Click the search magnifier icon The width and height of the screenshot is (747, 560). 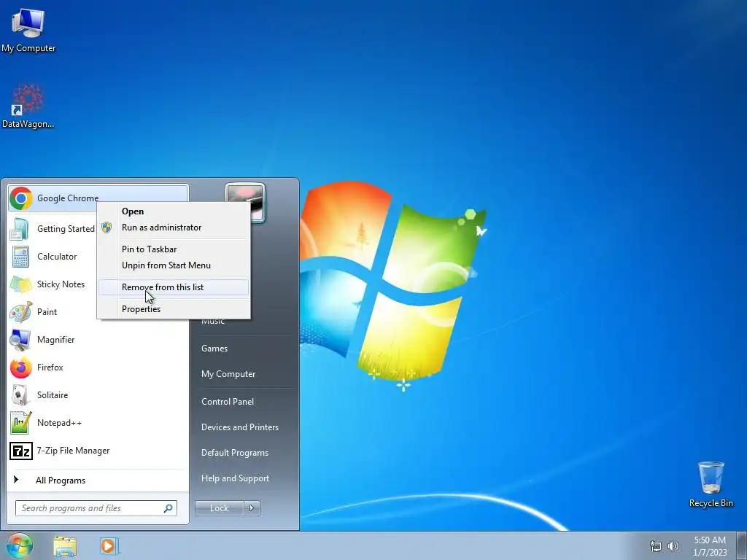[x=168, y=508]
